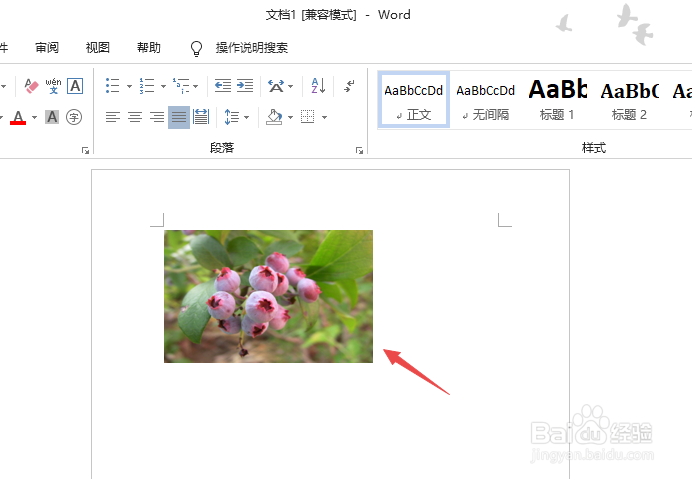Toggle Character Shading button
692x479 pixels.
click(52, 117)
